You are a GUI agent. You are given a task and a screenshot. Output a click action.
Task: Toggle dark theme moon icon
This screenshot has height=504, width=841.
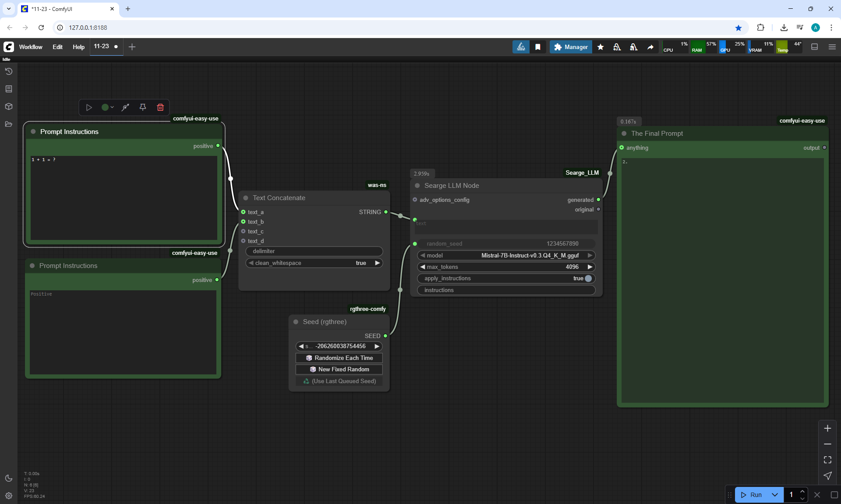point(8,478)
